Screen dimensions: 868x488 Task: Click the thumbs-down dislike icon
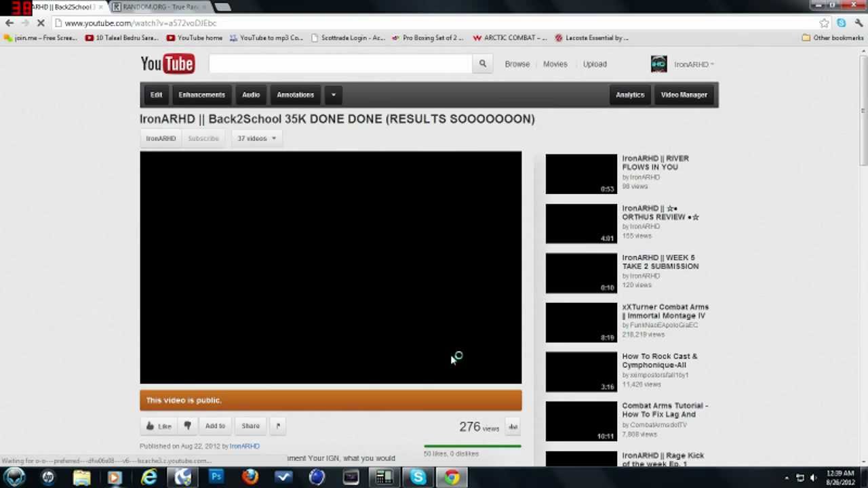click(187, 426)
